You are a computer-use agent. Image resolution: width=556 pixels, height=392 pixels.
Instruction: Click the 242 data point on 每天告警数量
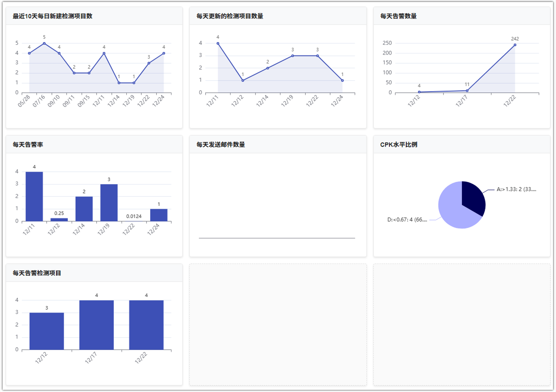515,45
